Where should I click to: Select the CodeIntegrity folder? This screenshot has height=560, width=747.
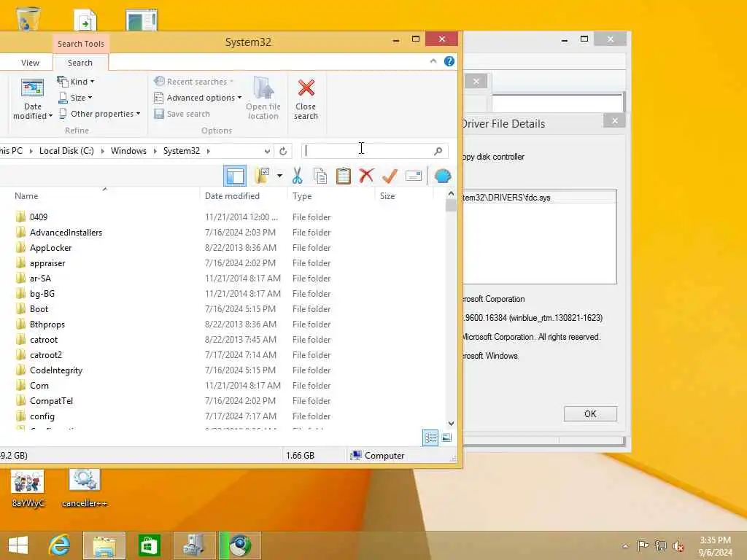coord(55,370)
